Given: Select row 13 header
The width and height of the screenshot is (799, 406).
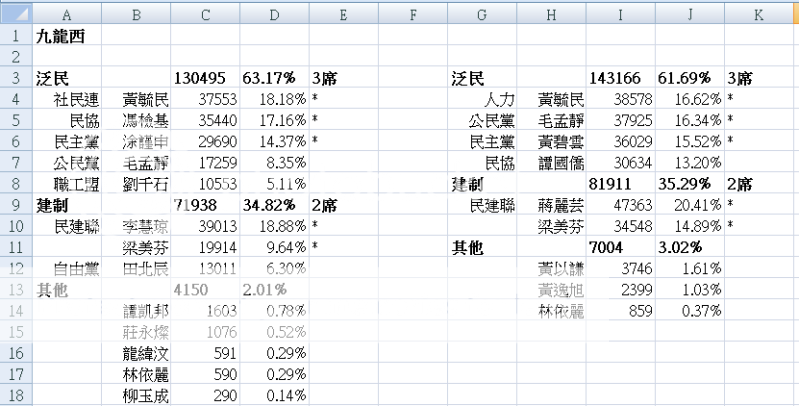Looking at the screenshot, I should [16, 289].
